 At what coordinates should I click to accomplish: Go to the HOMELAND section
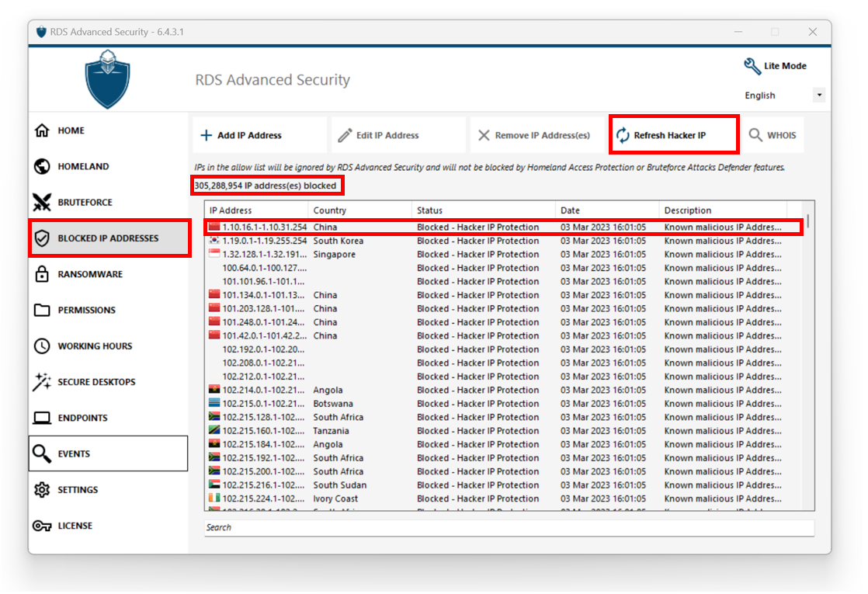83,167
